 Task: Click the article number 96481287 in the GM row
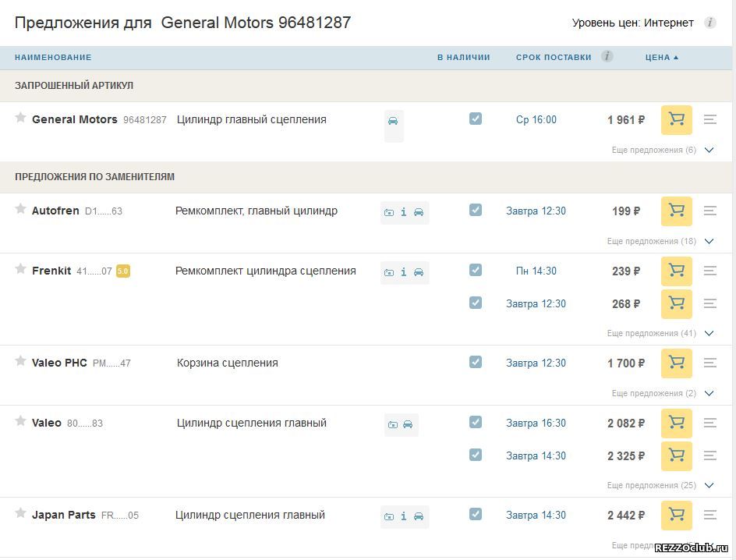click(145, 119)
